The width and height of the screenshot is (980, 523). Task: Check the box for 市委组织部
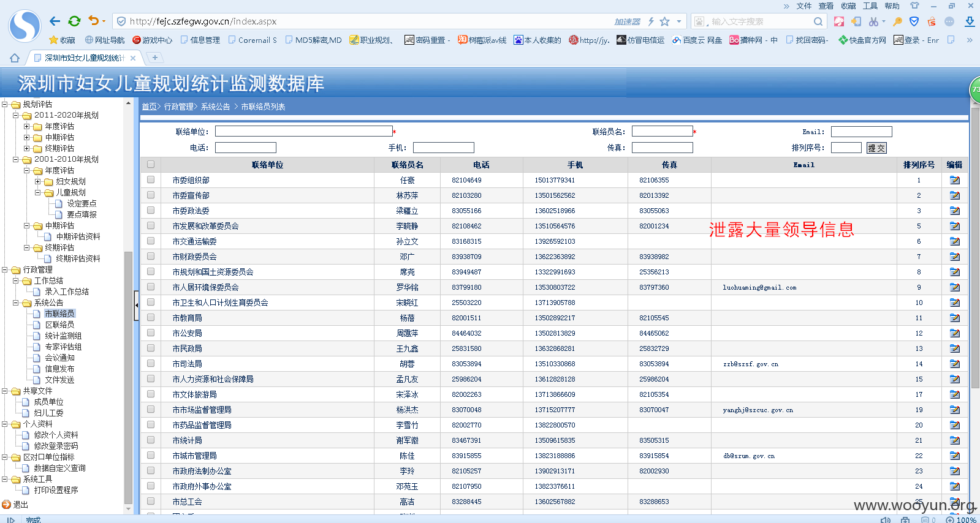point(151,179)
